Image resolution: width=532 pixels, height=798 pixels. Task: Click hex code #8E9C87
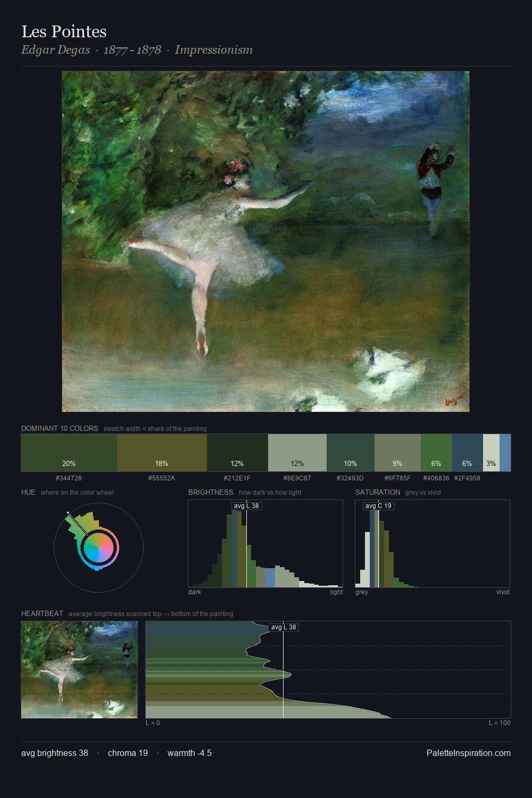(x=297, y=478)
